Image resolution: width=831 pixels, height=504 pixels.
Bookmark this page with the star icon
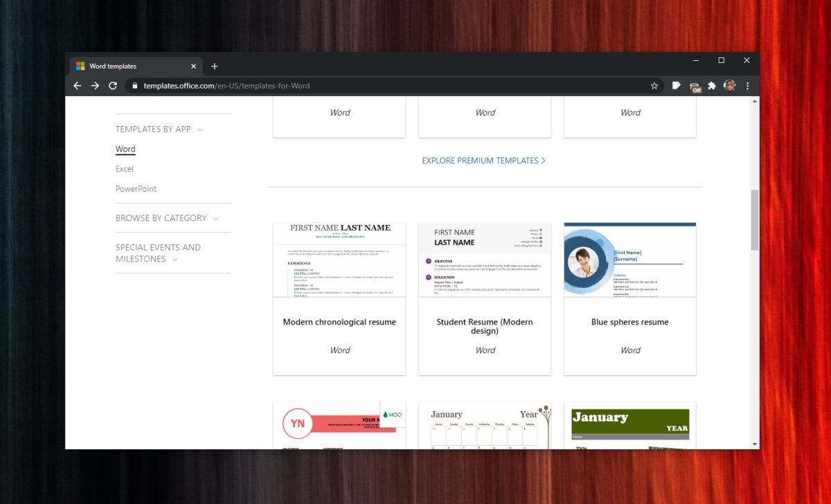[x=654, y=85]
